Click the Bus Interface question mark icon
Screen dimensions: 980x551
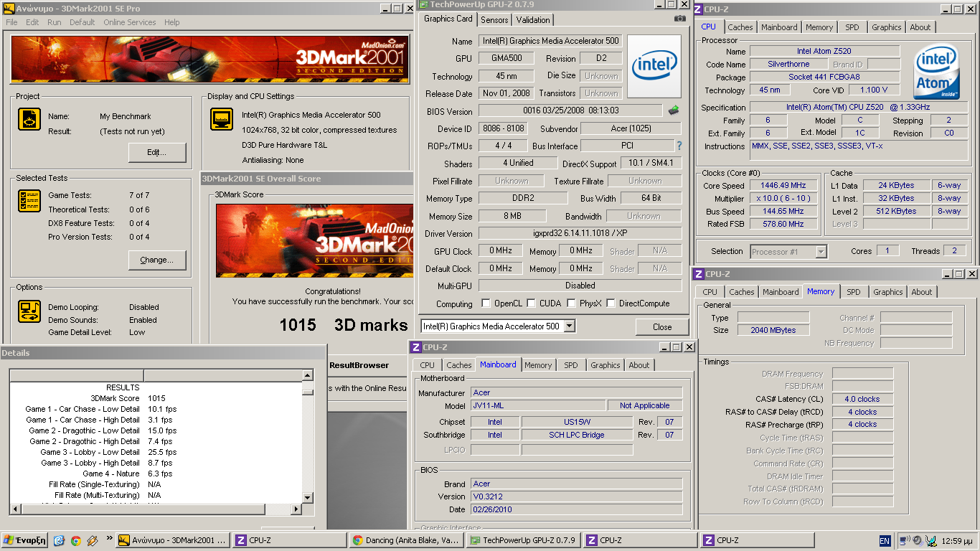pos(679,146)
